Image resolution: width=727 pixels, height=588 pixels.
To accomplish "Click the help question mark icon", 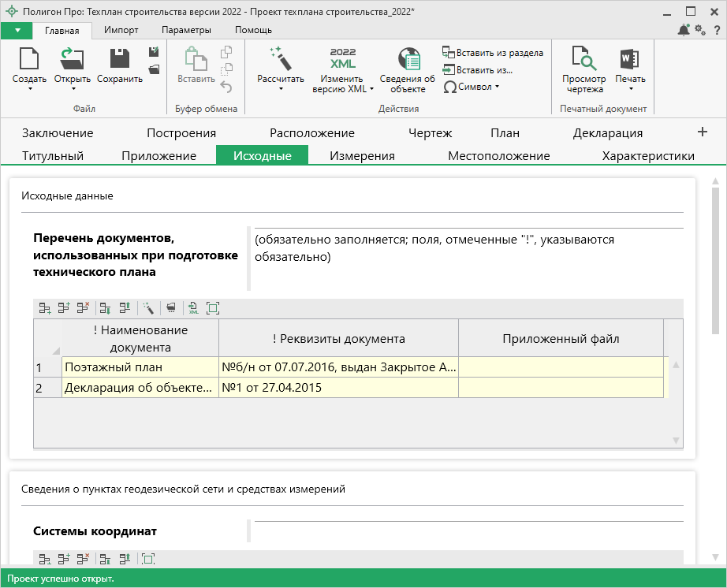I will click(716, 30).
